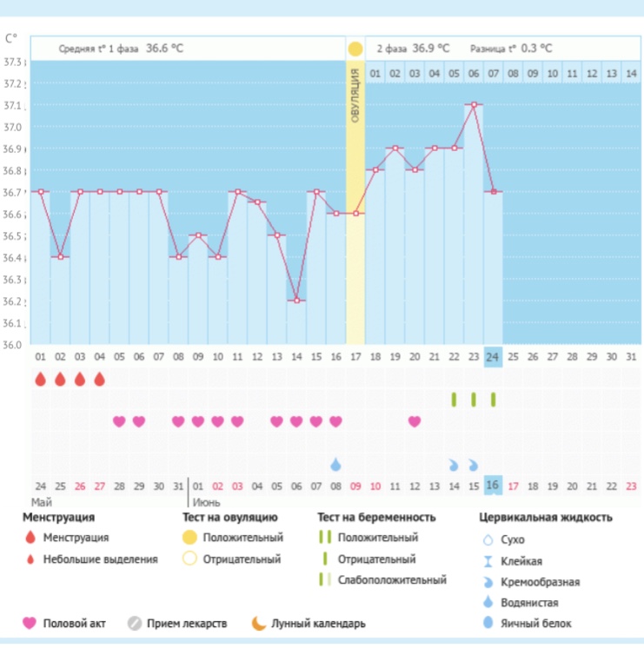Click the 37.1 temperature point on day 23
Image resolution: width=644 pixels, height=648 pixels.
tap(474, 105)
